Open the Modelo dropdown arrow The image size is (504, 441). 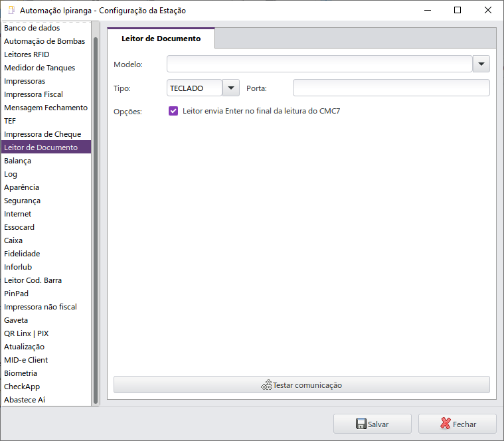pos(481,64)
